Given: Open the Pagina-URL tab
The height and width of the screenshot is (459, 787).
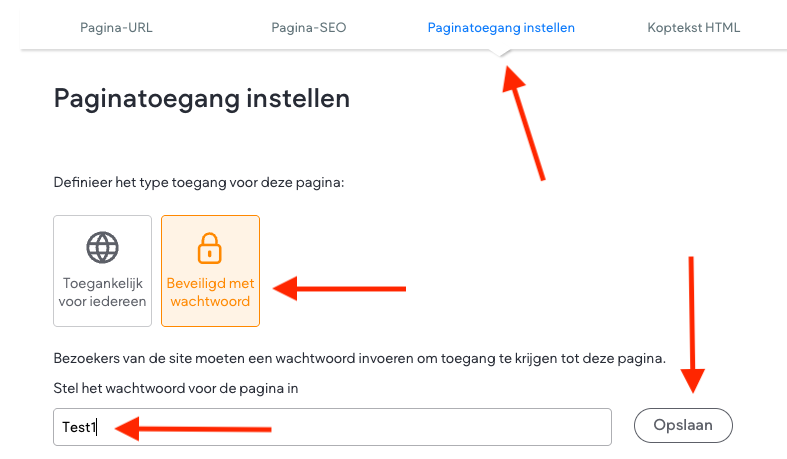Looking at the screenshot, I should [x=117, y=28].
